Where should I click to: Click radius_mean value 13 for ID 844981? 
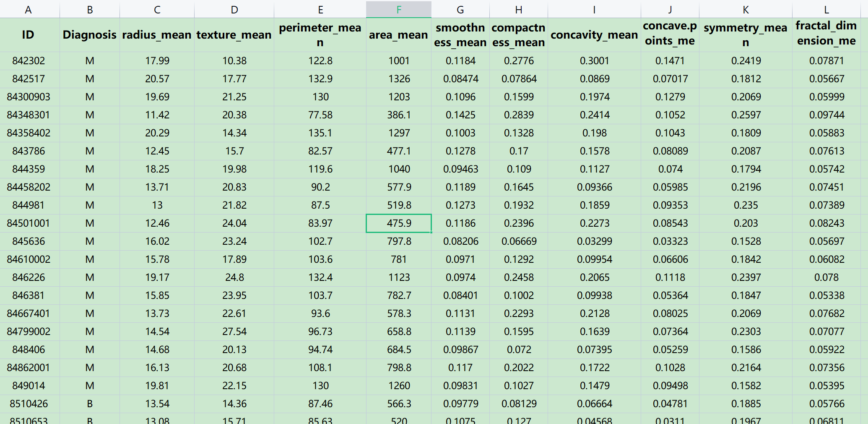coord(157,205)
